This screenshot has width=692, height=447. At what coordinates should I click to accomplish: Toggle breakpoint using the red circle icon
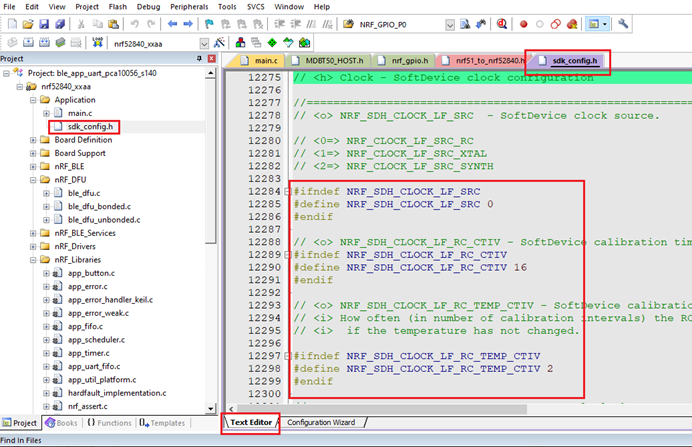pyautogui.click(x=523, y=23)
